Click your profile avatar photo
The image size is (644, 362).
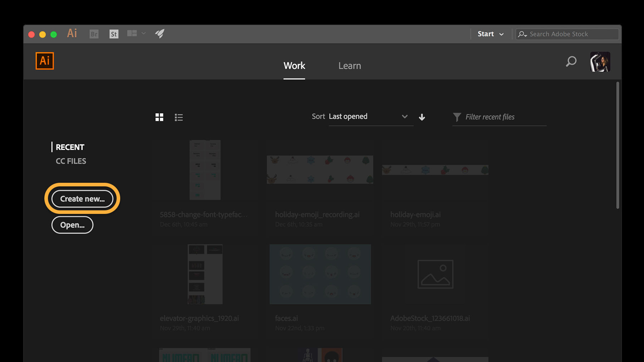click(600, 62)
